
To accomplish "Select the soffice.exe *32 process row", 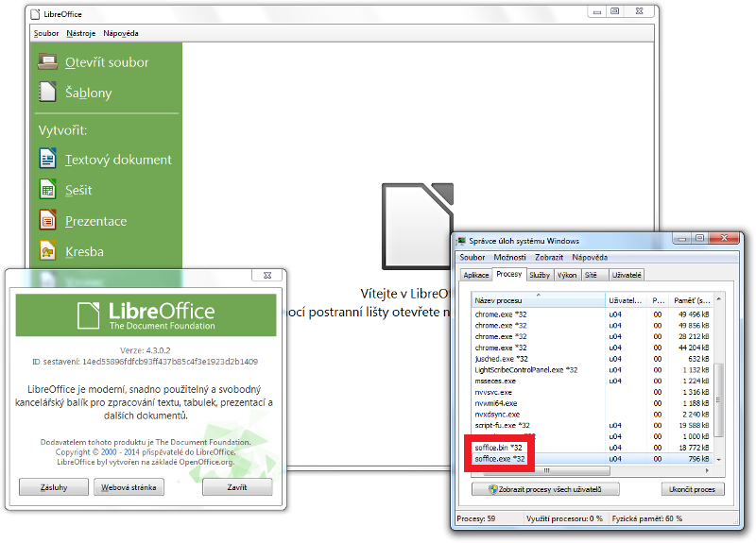I will click(x=593, y=459).
